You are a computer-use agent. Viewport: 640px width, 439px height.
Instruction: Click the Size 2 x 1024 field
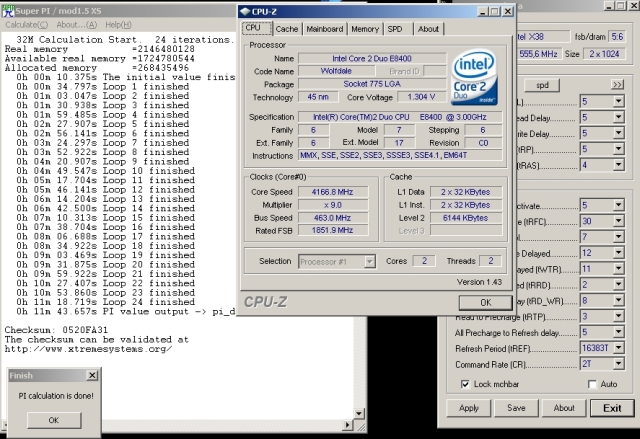click(x=604, y=53)
